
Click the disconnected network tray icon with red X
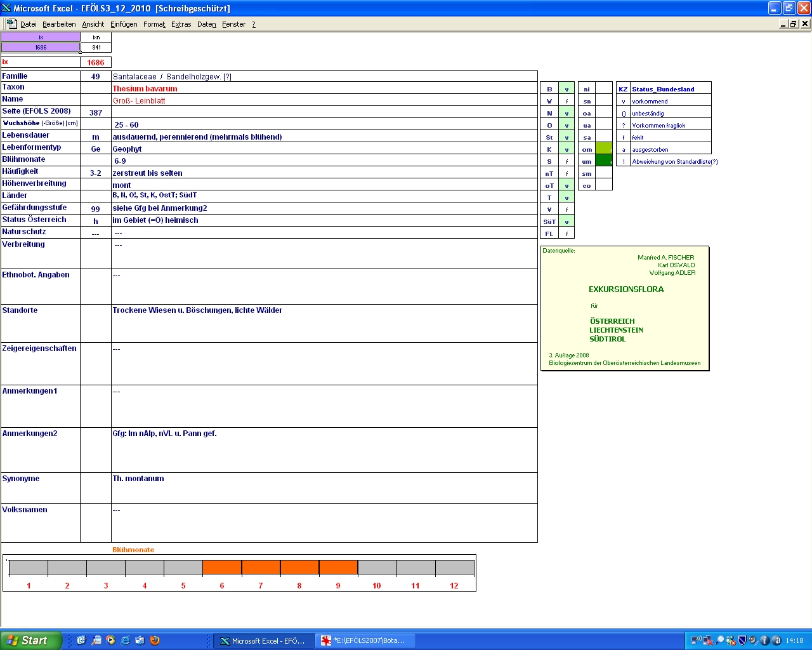(708, 640)
